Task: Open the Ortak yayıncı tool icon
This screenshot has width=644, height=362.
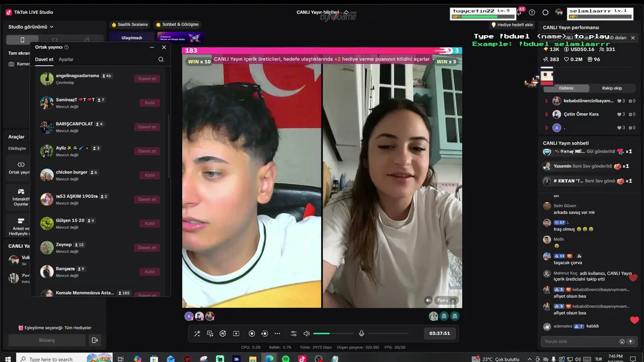Action: (x=21, y=168)
